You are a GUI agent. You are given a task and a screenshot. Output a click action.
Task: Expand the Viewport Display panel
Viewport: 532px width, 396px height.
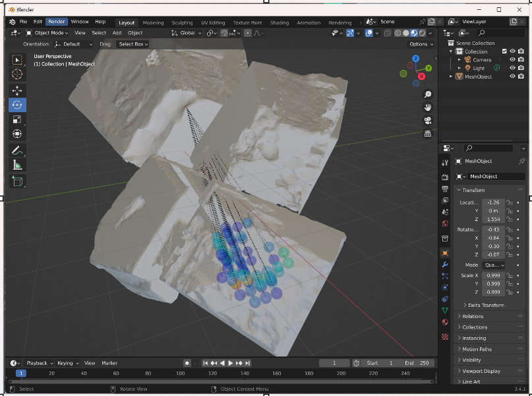pyautogui.click(x=490, y=371)
